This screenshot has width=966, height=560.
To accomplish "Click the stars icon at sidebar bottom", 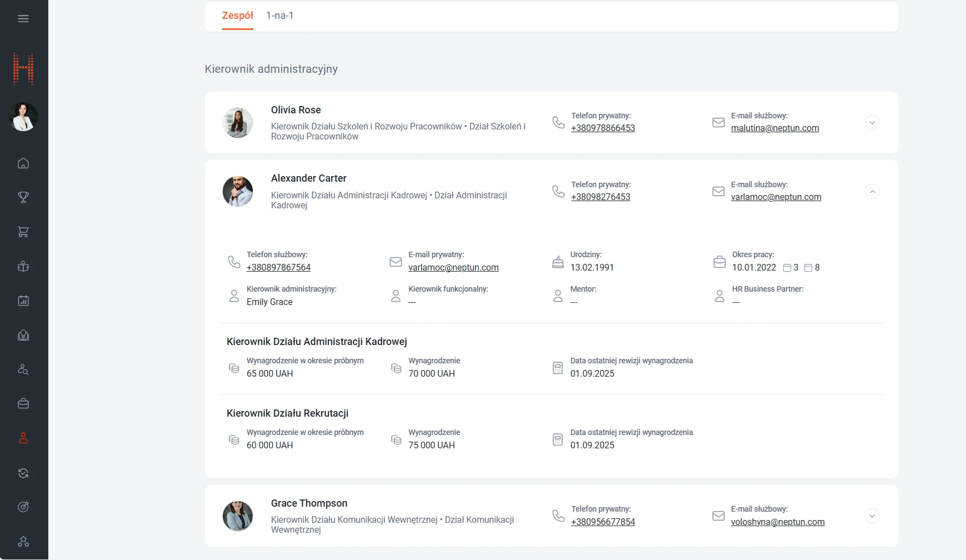I will [23, 541].
